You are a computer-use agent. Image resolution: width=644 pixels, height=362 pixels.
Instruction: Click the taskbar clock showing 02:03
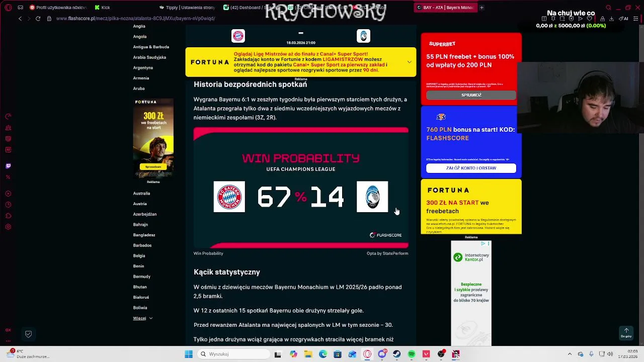tap(627, 354)
